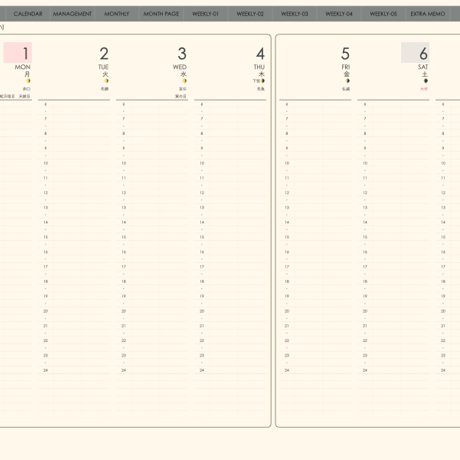
Task: Open the MONTH PAGE tab
Action: (161, 14)
